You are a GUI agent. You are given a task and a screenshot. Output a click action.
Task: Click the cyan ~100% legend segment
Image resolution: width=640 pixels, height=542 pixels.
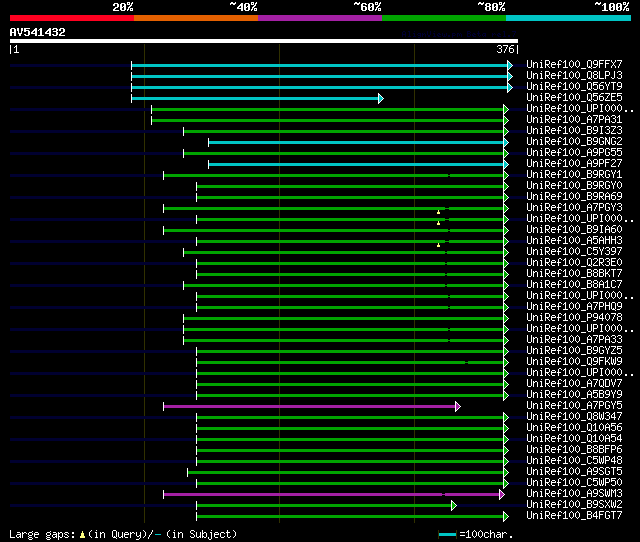click(x=569, y=18)
